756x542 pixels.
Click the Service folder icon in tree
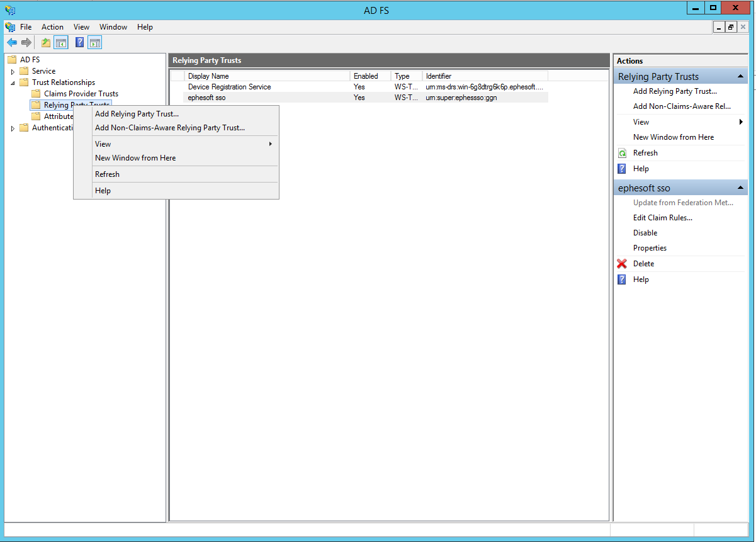(x=24, y=71)
